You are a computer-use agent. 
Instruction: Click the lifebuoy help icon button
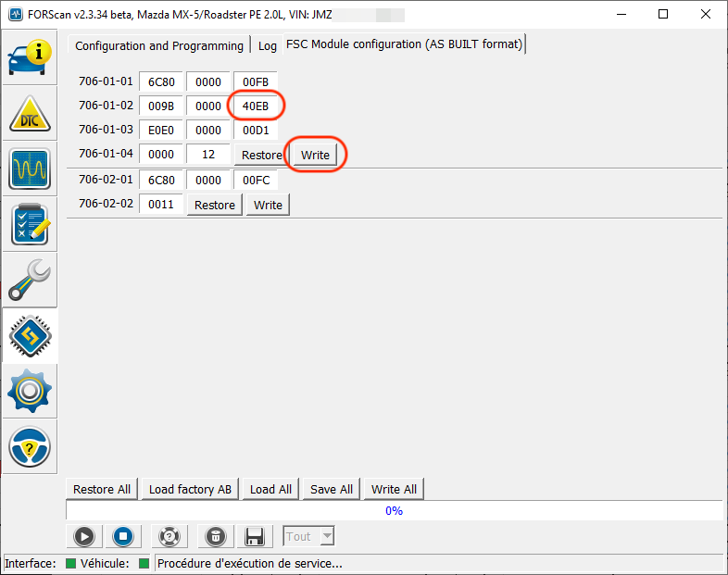click(x=169, y=536)
